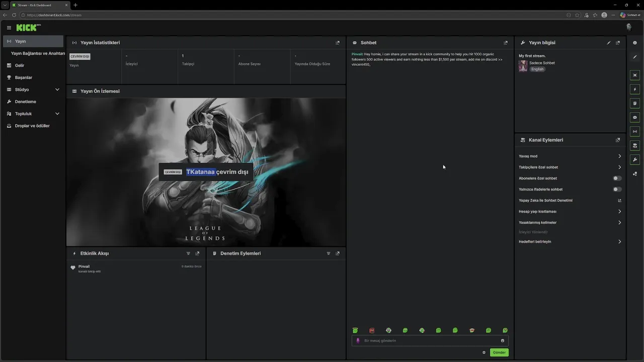The height and width of the screenshot is (362, 644).
Task: Enable Yalnızca ifadelerle sohbet switch
Action: pyautogui.click(x=617, y=189)
